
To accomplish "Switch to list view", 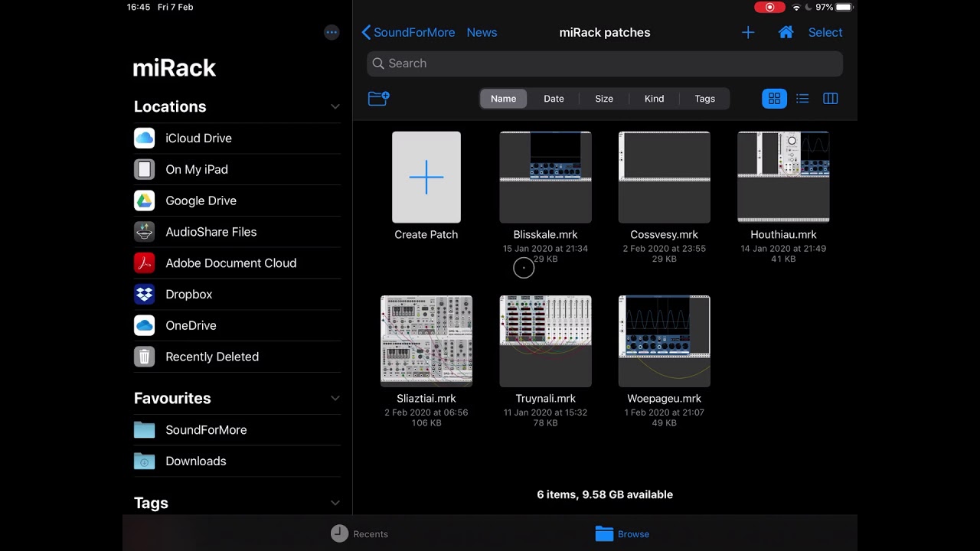I will [802, 99].
